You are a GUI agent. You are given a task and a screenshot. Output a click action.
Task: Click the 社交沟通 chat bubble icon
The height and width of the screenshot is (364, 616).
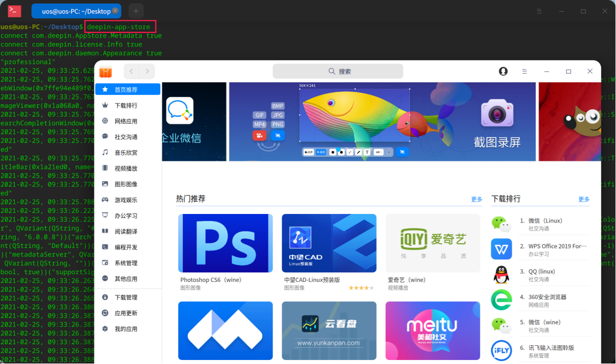(x=105, y=137)
